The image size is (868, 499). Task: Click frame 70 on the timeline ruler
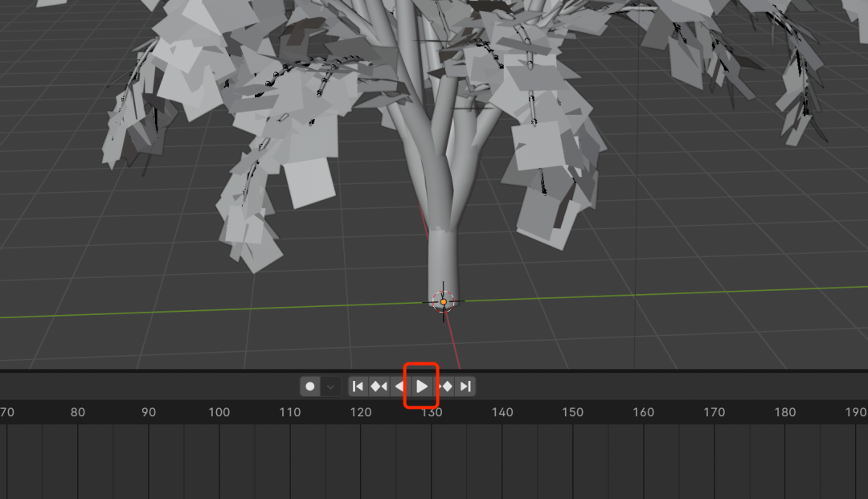pyautogui.click(x=7, y=412)
